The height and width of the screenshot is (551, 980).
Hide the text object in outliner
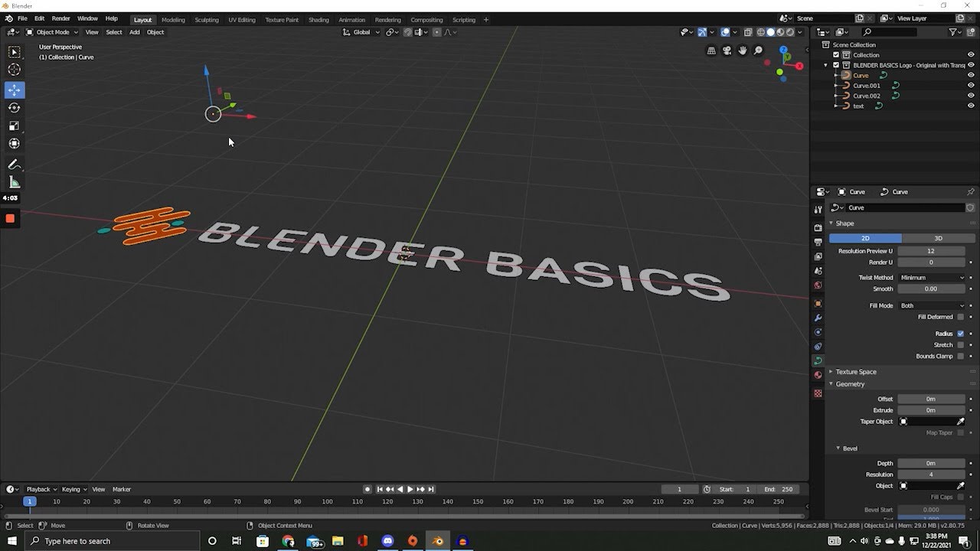click(x=971, y=106)
